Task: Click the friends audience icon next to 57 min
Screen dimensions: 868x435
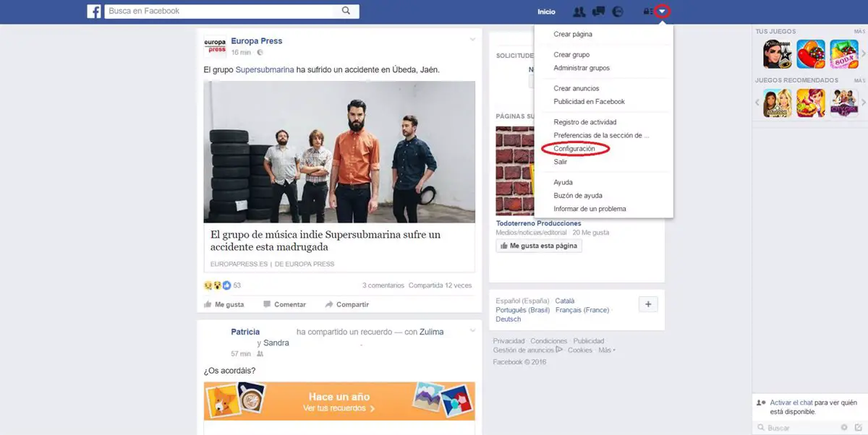Action: coord(260,354)
